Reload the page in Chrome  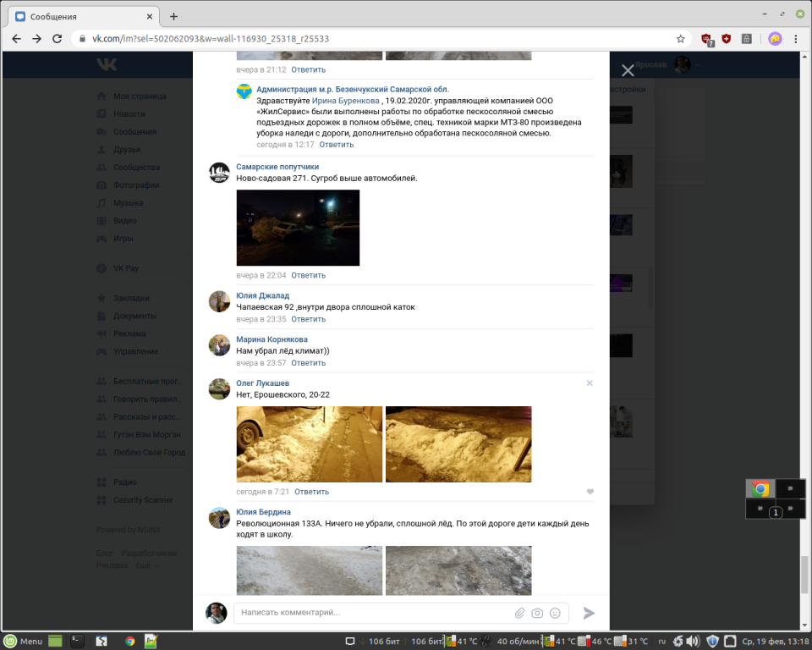pos(58,39)
